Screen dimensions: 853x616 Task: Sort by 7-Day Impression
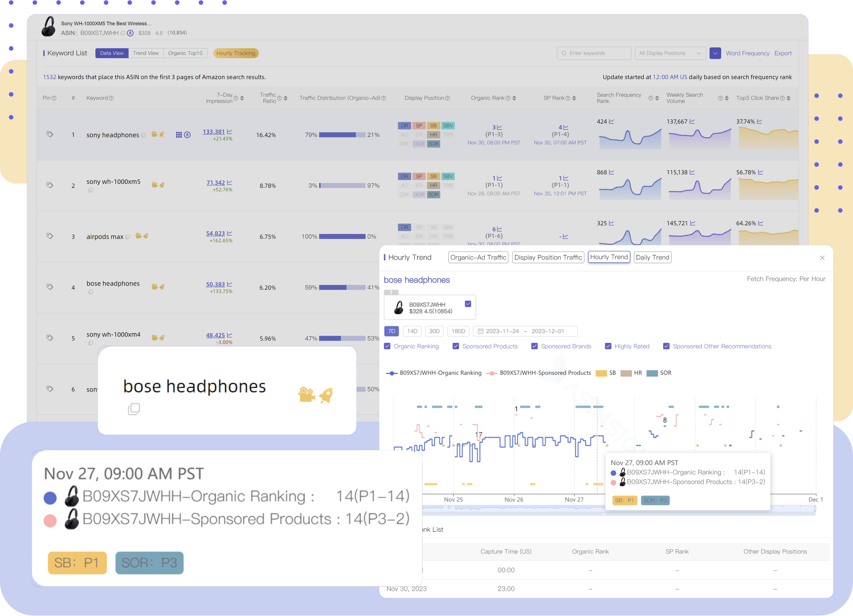(242, 98)
